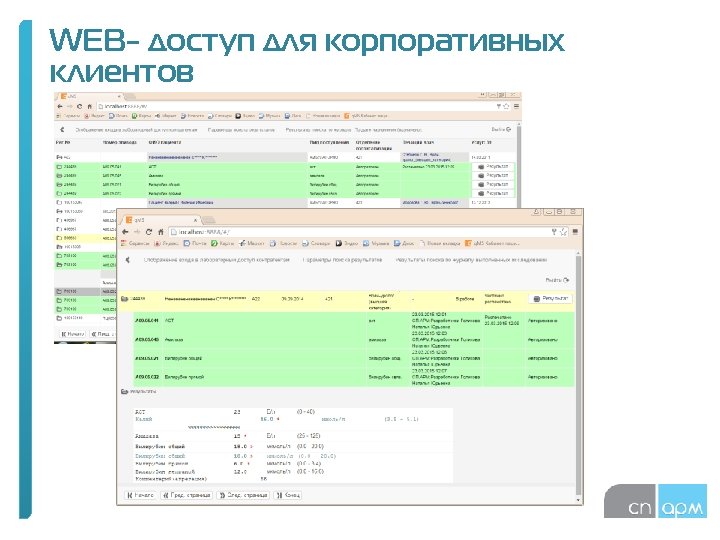Open the Музыка bookmark in the front window

(376, 243)
